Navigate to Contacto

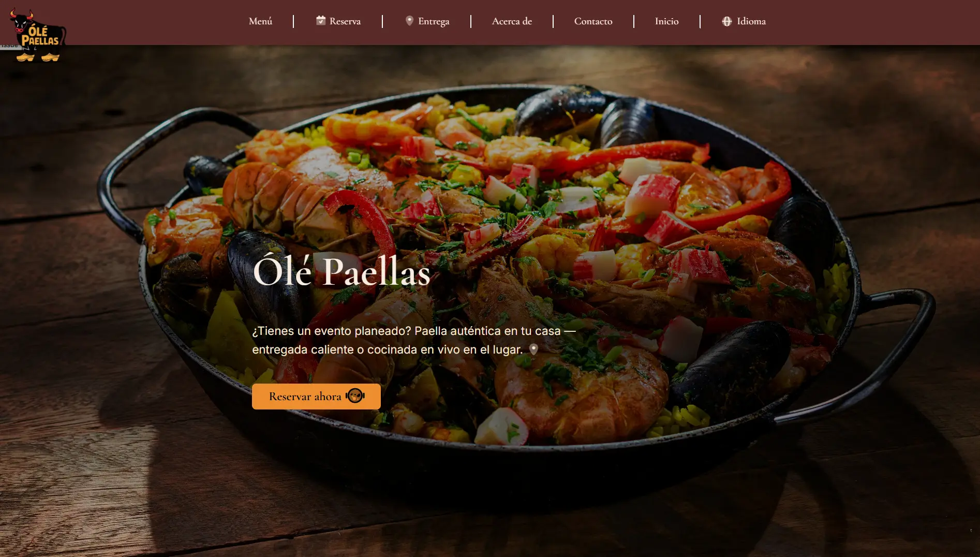[x=593, y=21]
